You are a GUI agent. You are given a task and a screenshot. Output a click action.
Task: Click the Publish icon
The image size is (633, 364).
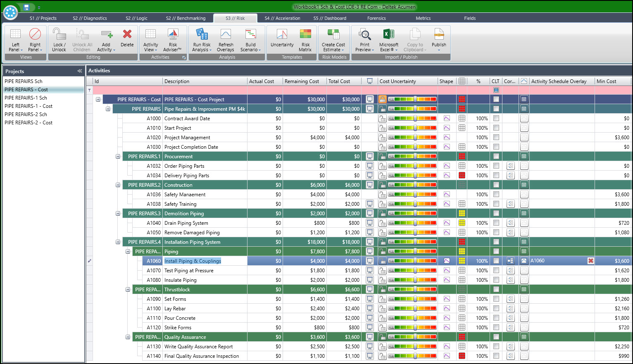click(x=439, y=40)
